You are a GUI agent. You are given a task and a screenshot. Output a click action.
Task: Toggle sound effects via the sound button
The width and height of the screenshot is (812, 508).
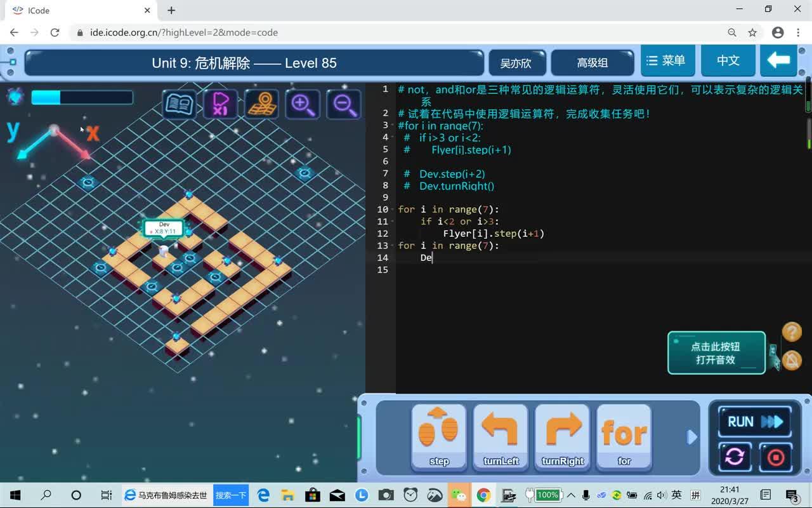click(x=791, y=361)
